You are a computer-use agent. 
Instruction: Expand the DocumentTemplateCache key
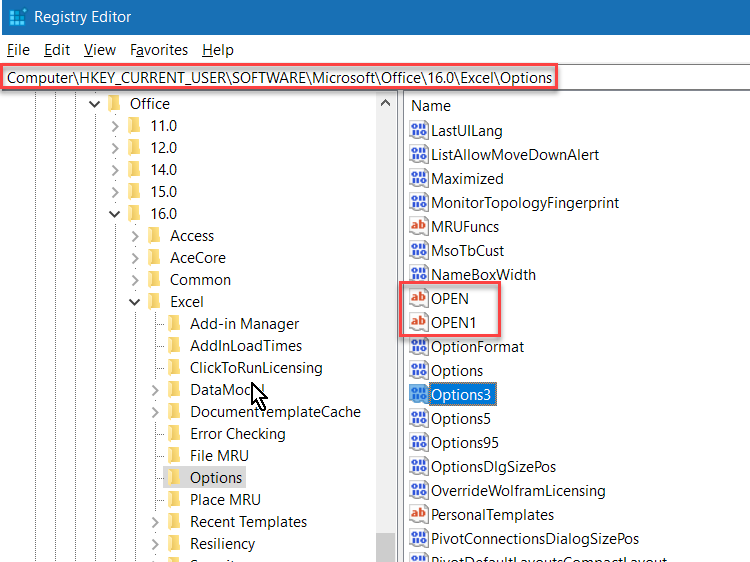[155, 412]
